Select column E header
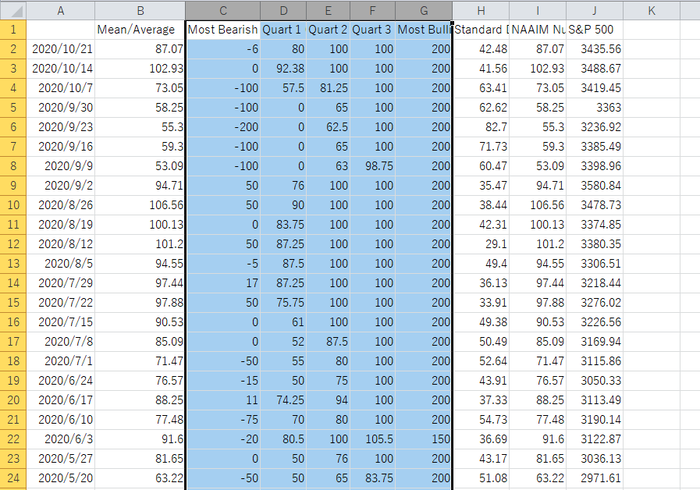The height and width of the screenshot is (490, 700). point(328,11)
